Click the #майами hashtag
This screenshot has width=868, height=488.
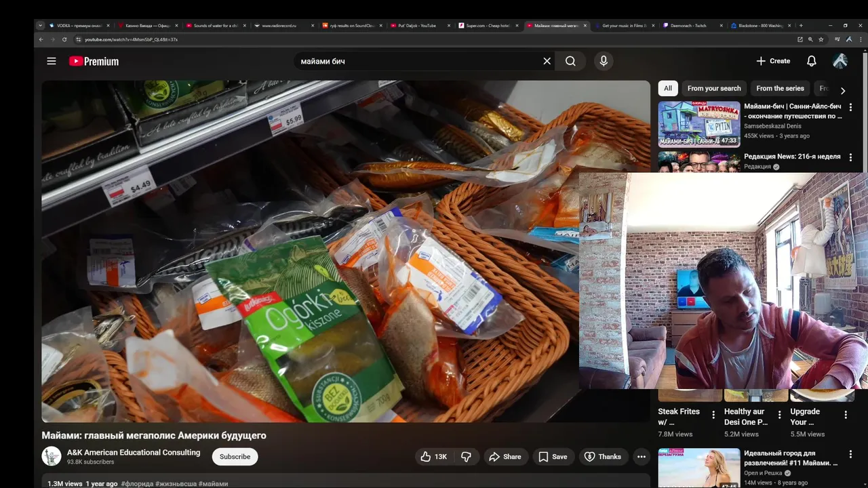pyautogui.click(x=213, y=484)
